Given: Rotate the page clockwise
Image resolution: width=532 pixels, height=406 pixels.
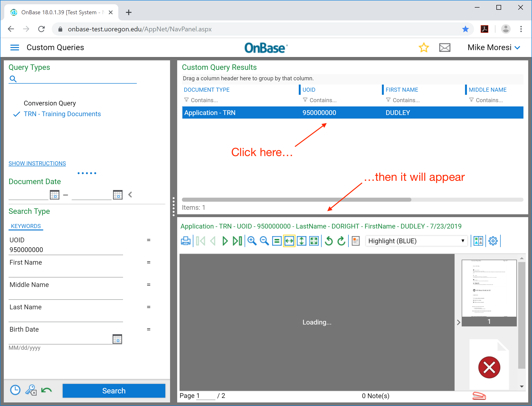Looking at the screenshot, I should point(341,241).
